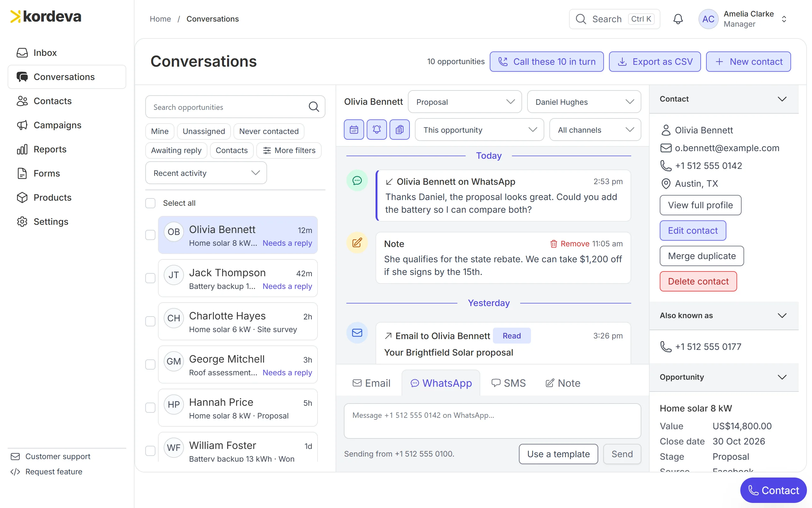Click the OB avatar for Olivia Bennett
This screenshot has width=812, height=508.
pos(174,232)
